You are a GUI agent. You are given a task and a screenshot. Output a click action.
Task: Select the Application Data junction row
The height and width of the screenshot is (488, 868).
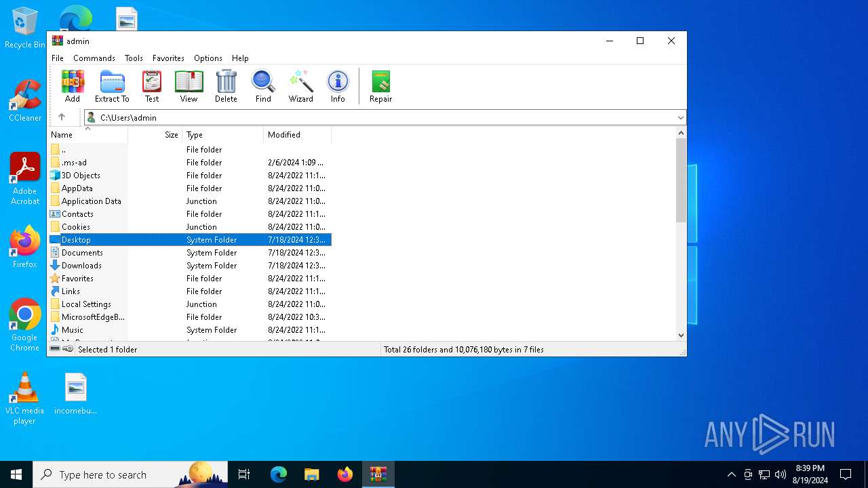tap(190, 201)
